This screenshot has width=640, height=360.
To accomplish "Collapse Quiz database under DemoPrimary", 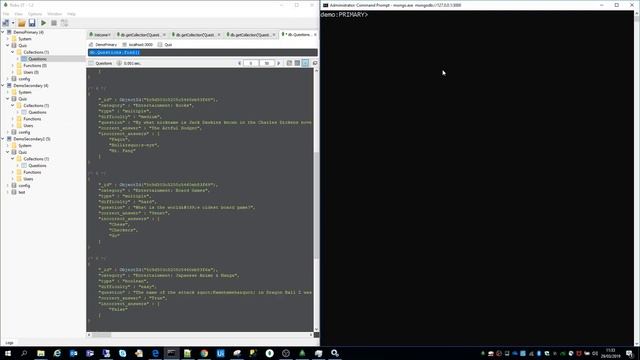I will click(x=8, y=45).
